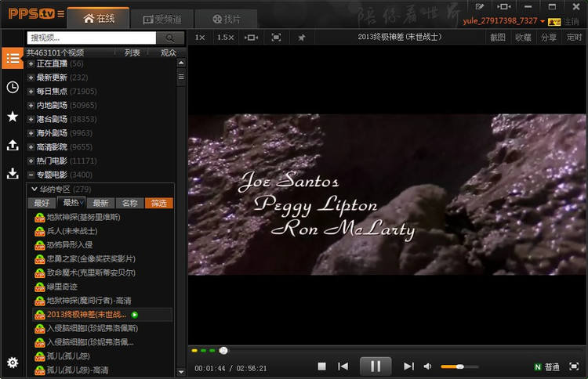Open the channel list sidebar icon
Viewport: 588px width, 379px height.
[13, 59]
